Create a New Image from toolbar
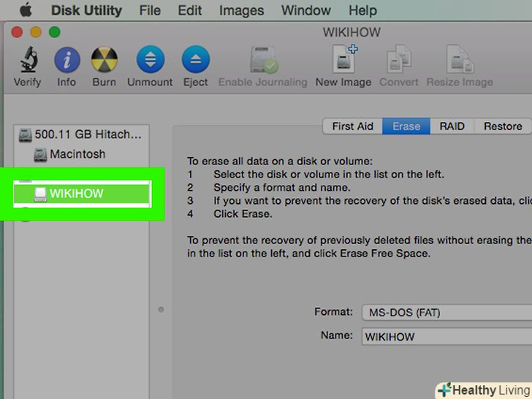 tap(344, 59)
